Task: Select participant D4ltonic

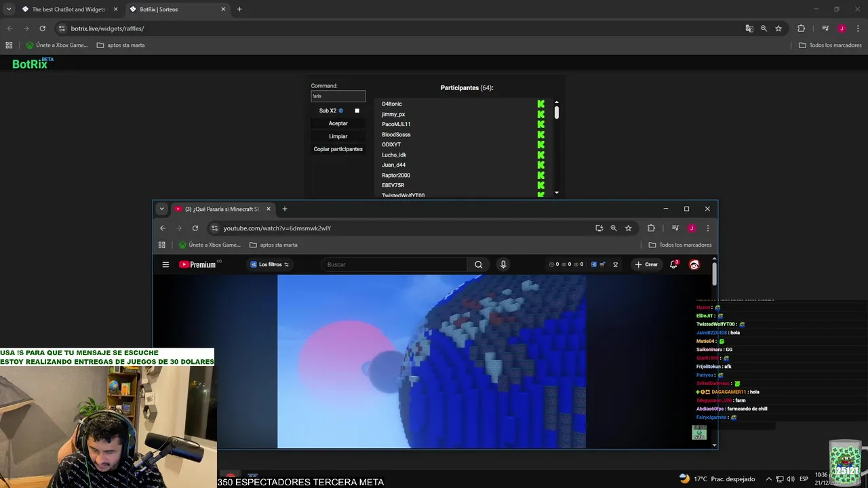Action: [x=392, y=104]
